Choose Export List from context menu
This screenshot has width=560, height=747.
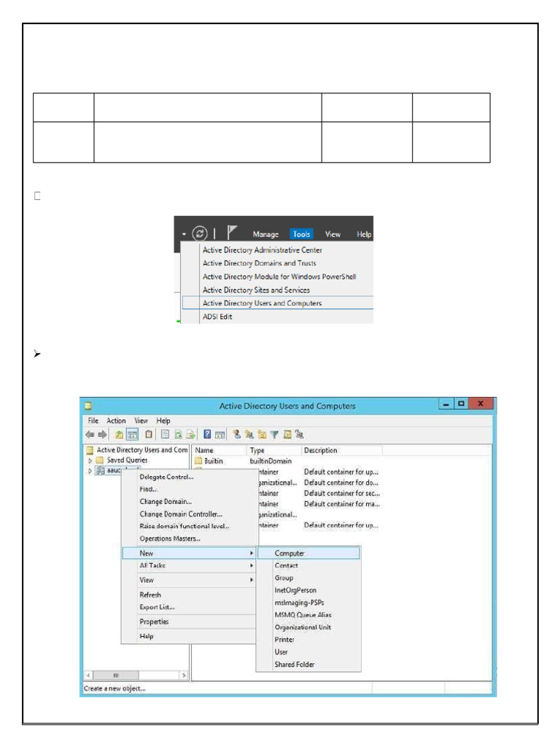[157, 607]
